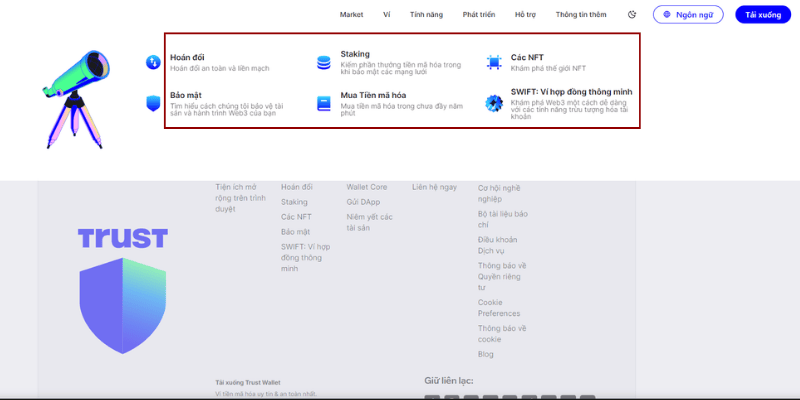800x400 pixels.
Task: Open the Ngôn ngữ language selector
Action: 688,15
